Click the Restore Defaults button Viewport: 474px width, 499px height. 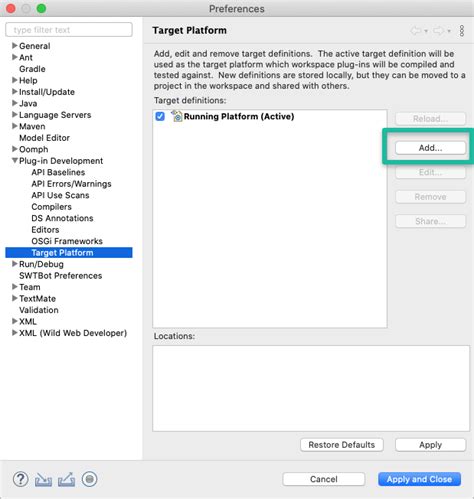(x=342, y=445)
